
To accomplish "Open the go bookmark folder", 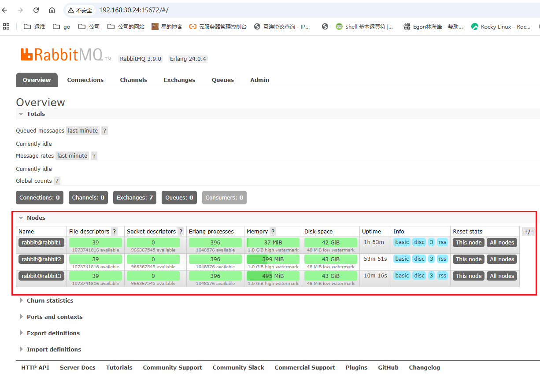I will pyautogui.click(x=62, y=26).
